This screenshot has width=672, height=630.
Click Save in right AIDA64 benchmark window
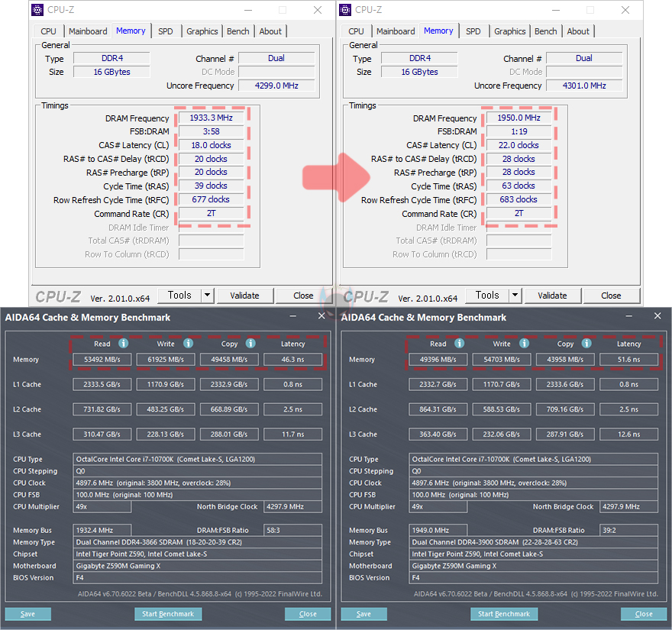point(363,614)
